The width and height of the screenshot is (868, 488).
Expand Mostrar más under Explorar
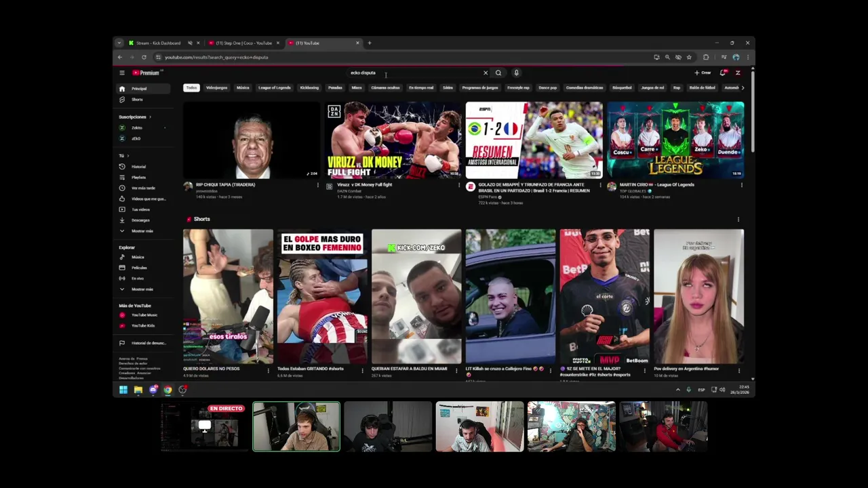[144, 289]
